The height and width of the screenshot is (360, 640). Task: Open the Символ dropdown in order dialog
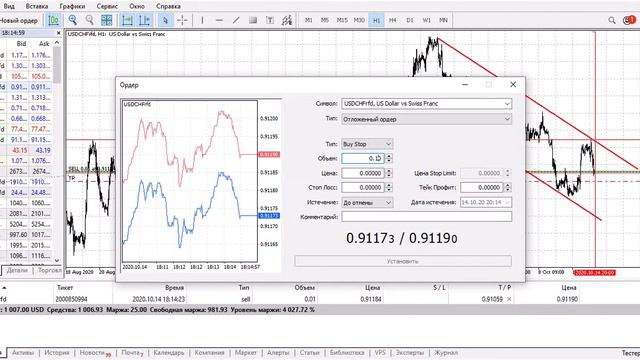427,104
